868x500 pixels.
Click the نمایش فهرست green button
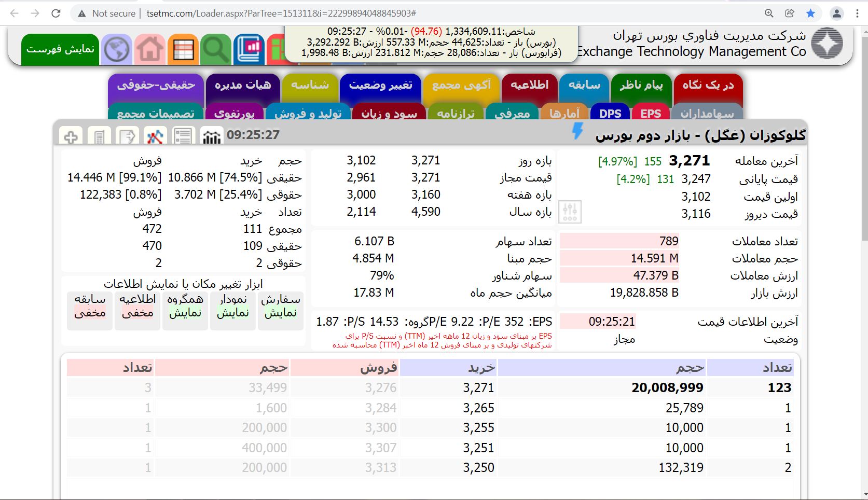point(60,49)
